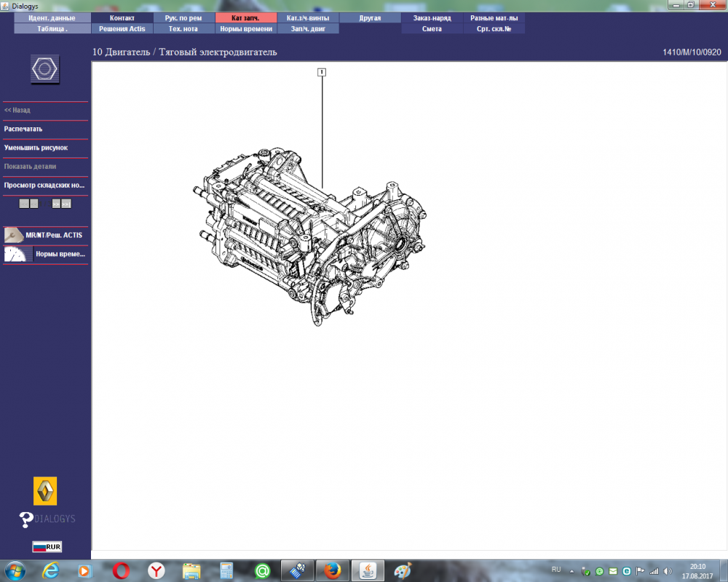Screen dimensions: 728x582
Task: Click the RUR Russian flag currency icon
Action: (47, 547)
